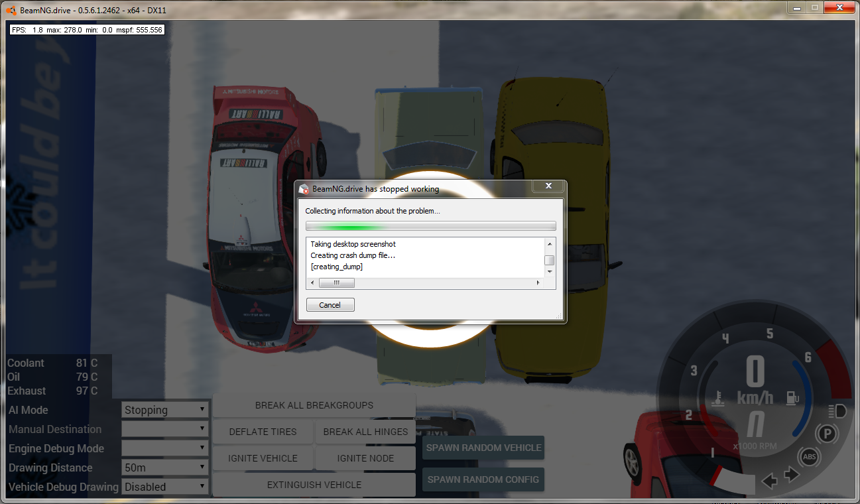Close the stopped working dialog
This screenshot has height=504, width=860.
[548, 187]
